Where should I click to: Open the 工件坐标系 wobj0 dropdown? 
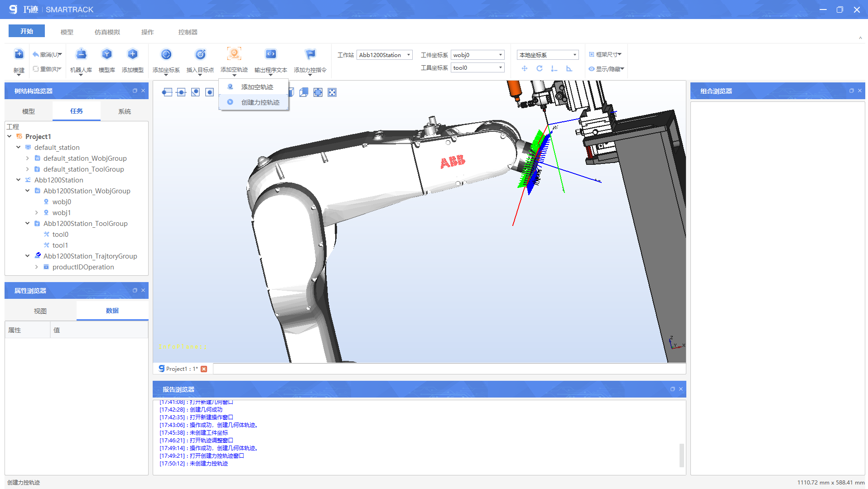coord(477,55)
